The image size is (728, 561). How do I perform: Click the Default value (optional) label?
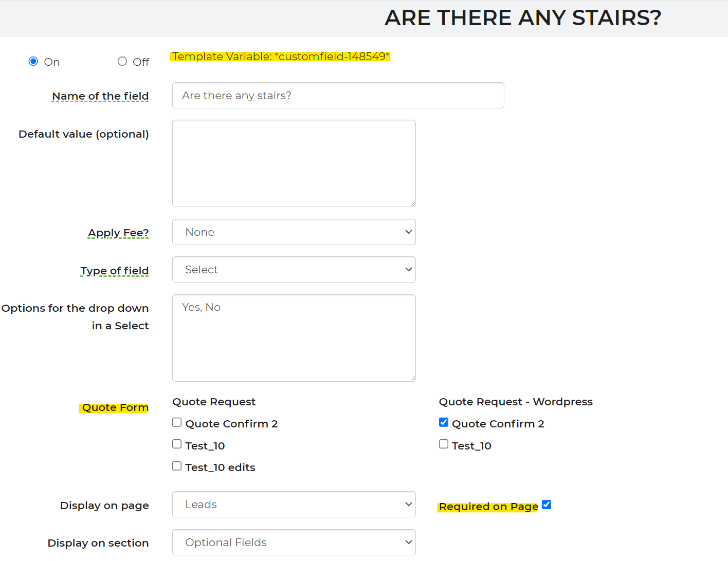pos(84,134)
